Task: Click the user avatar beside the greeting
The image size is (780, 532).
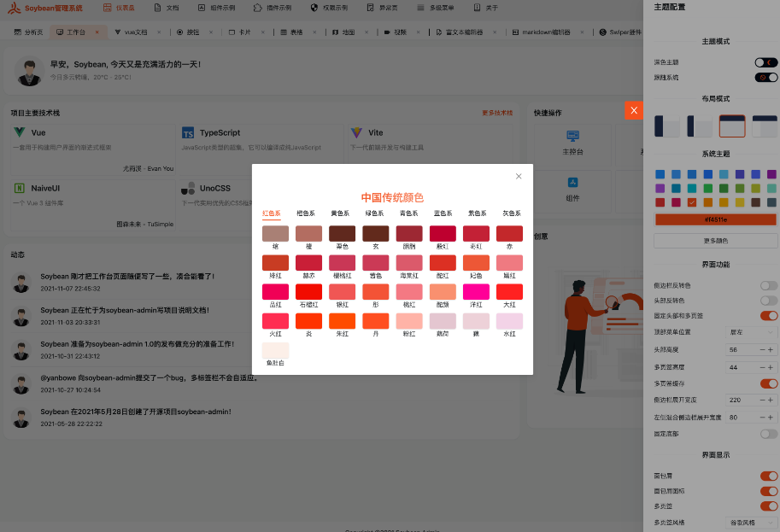Action: [x=29, y=71]
